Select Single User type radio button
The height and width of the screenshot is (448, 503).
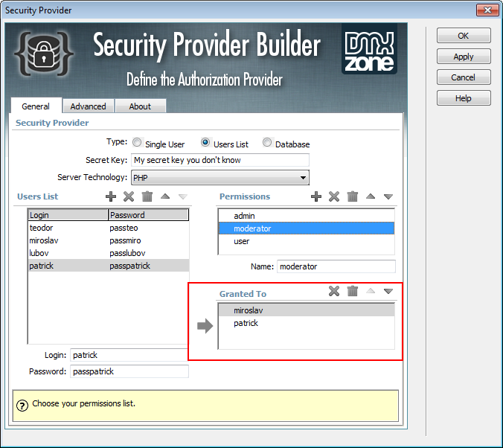[x=137, y=142]
